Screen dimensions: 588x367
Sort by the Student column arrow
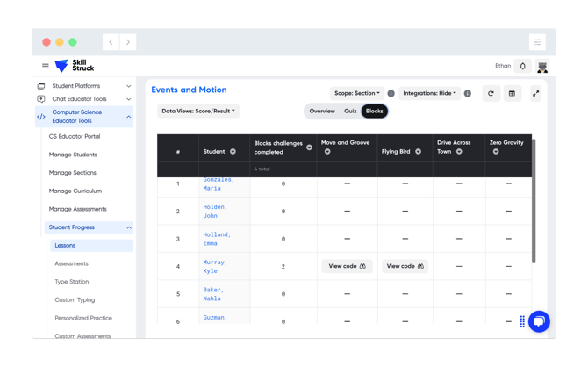coord(233,152)
